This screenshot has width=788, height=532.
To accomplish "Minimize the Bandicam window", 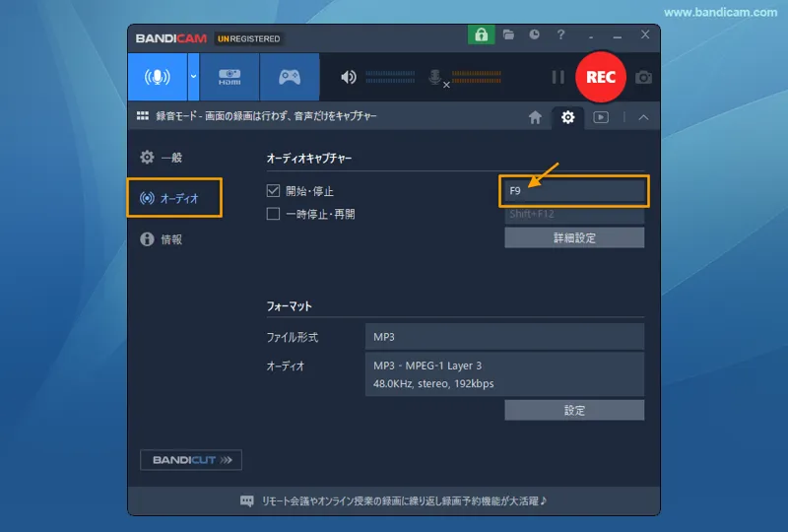I will pyautogui.click(x=618, y=35).
